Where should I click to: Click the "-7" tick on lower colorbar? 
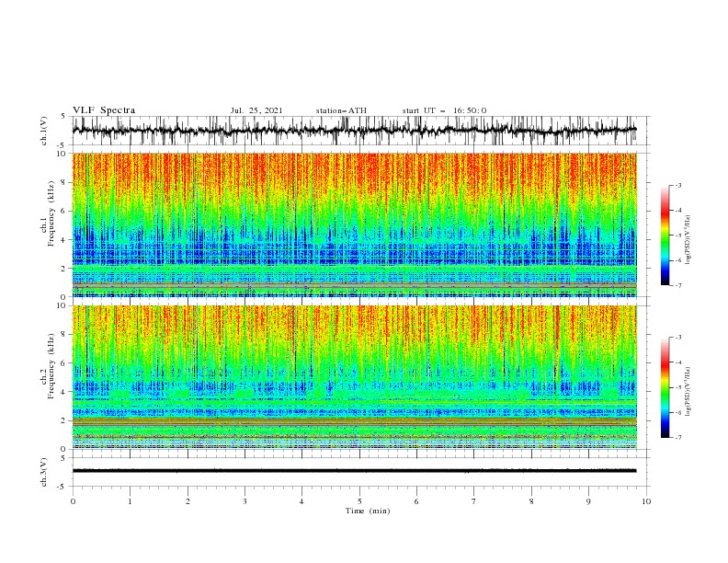pyautogui.click(x=677, y=437)
